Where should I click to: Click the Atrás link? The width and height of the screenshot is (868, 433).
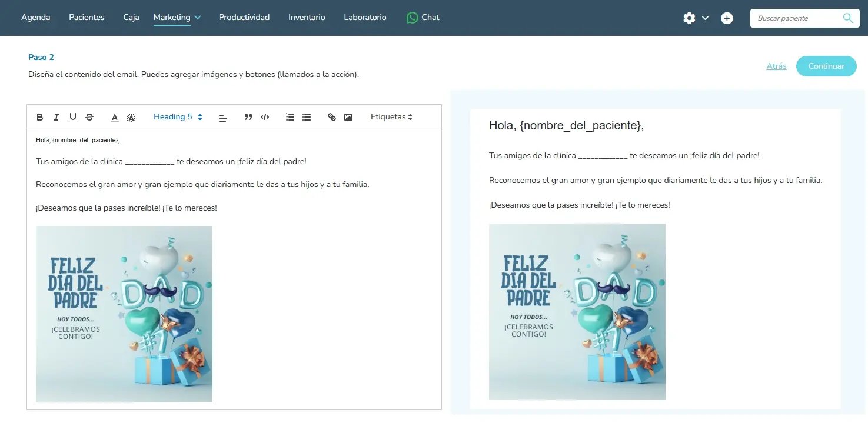[776, 66]
